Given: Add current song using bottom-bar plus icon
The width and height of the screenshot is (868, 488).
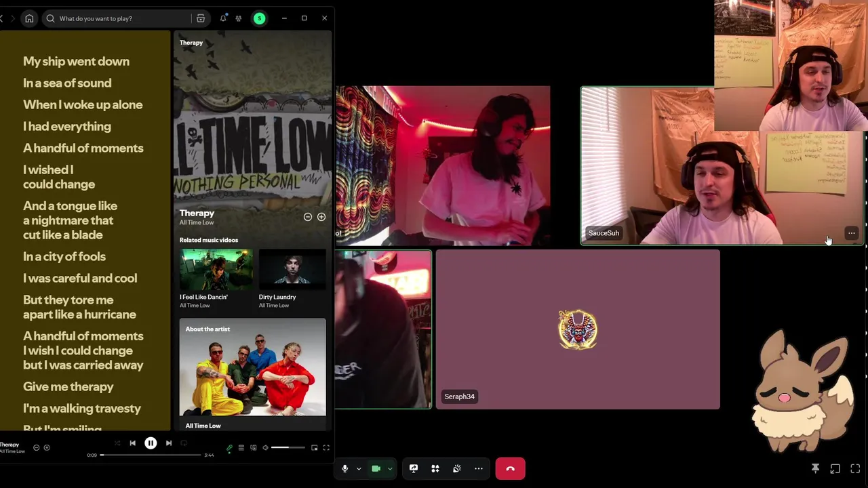Looking at the screenshot, I should pyautogui.click(x=47, y=447).
